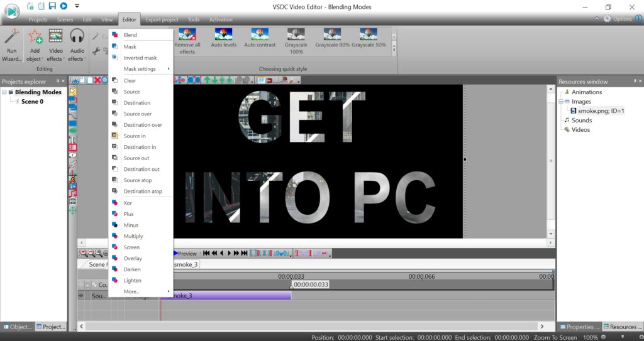This screenshot has width=644, height=341.
Task: Expand the quick access toolbar dropdown
Action: (77, 6)
